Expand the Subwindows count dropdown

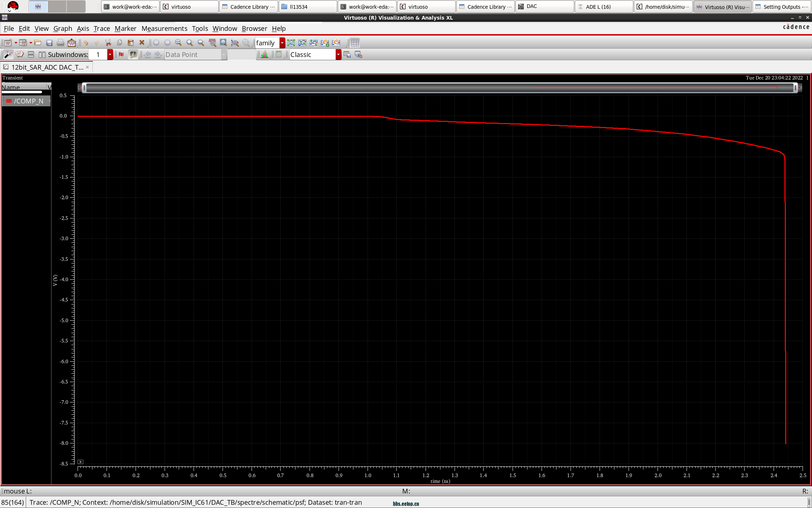tap(110, 54)
